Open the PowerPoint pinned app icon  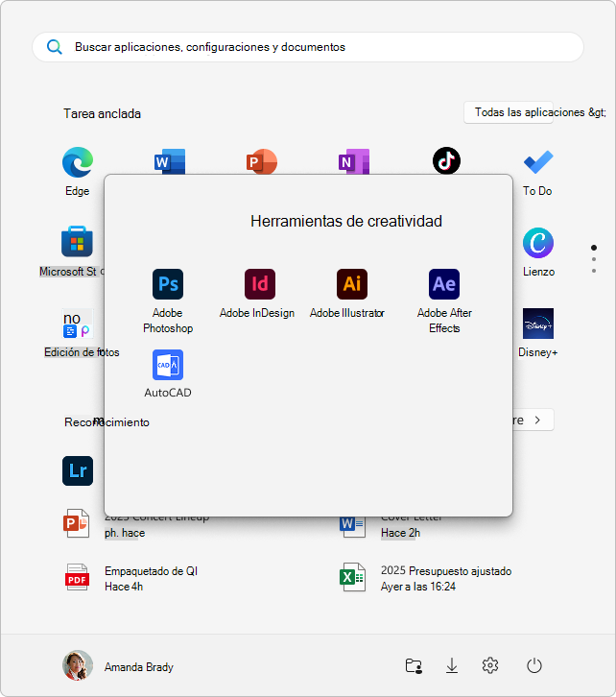click(x=262, y=161)
